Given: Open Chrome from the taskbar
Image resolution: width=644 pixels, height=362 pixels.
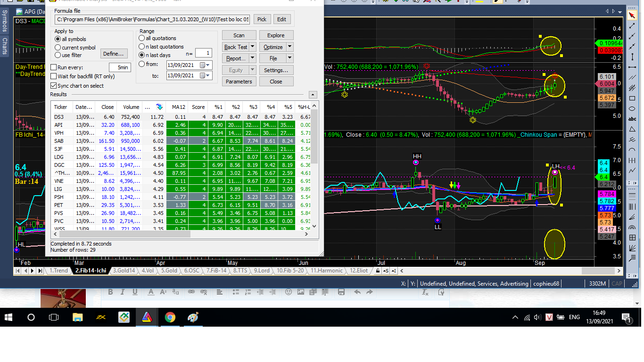Looking at the screenshot, I should click(x=170, y=317).
